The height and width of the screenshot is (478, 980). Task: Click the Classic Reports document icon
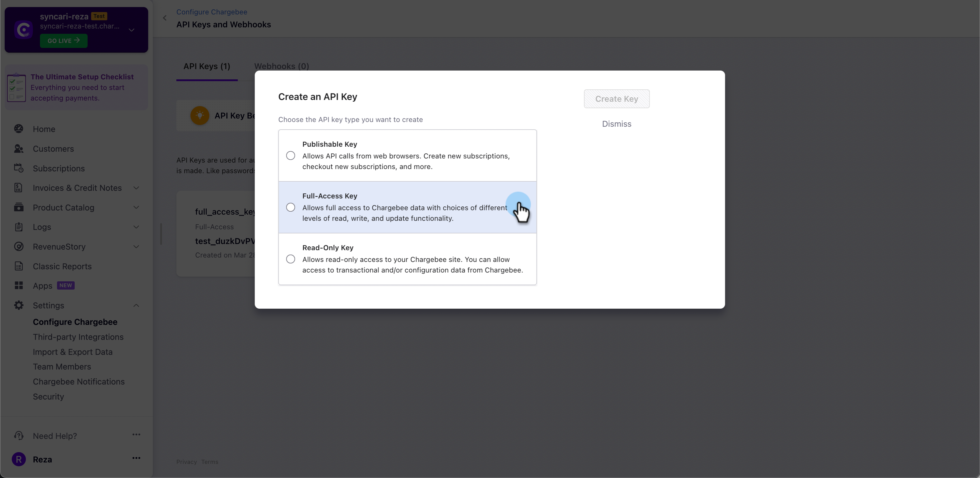coord(19,266)
